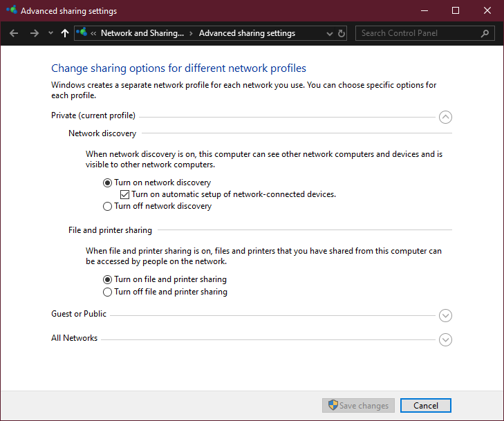The image size is (504, 421).
Task: Click the Up one level arrow
Action: pyautogui.click(x=65, y=33)
